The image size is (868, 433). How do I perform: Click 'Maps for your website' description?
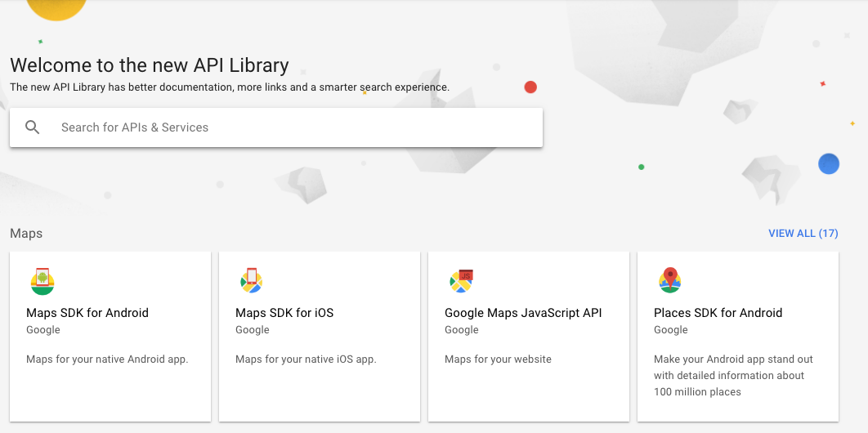[499, 359]
